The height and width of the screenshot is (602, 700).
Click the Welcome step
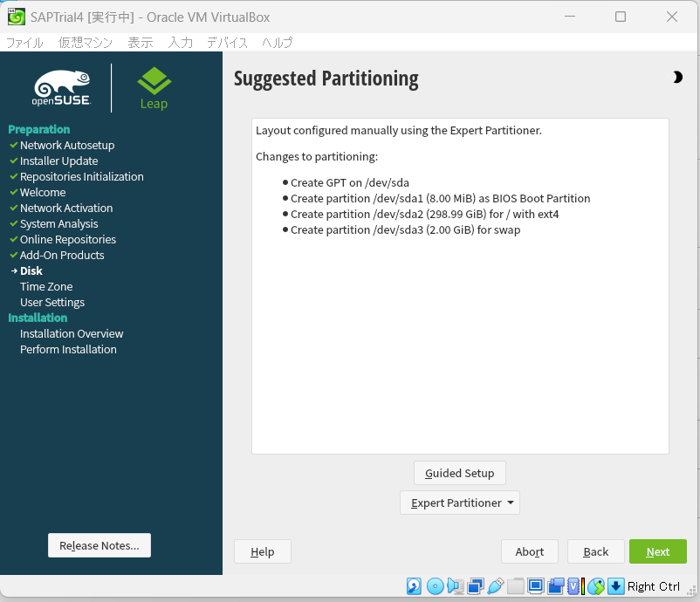[43, 192]
